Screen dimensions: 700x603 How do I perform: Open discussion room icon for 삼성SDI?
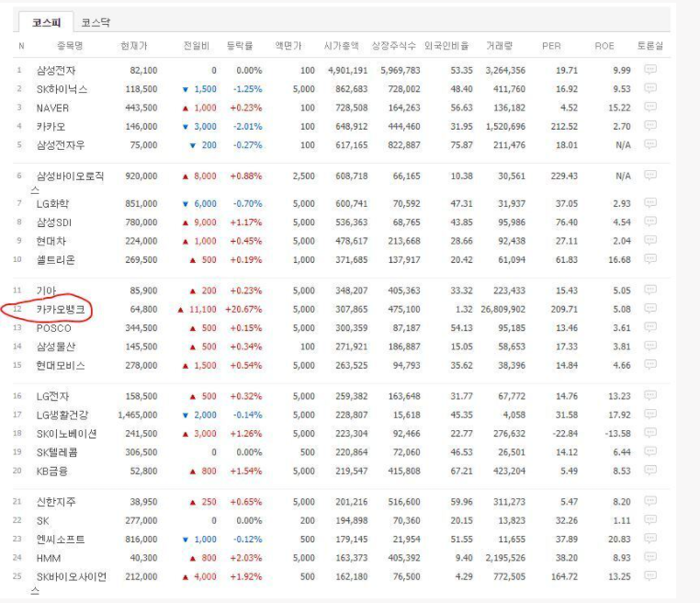(x=650, y=222)
